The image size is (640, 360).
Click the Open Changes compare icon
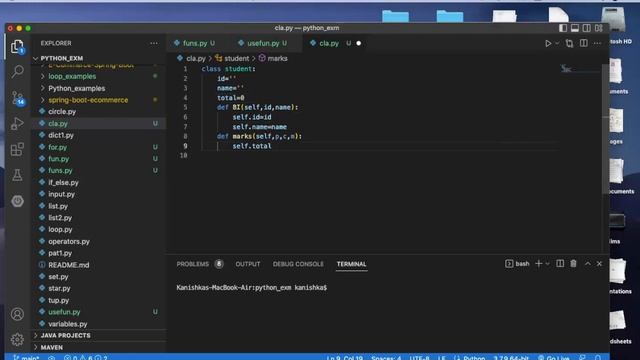(569, 43)
